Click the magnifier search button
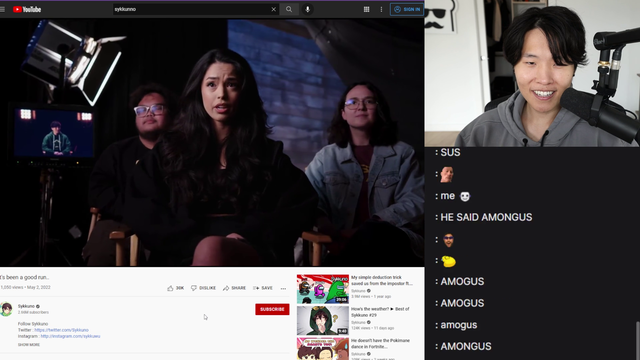 (289, 9)
